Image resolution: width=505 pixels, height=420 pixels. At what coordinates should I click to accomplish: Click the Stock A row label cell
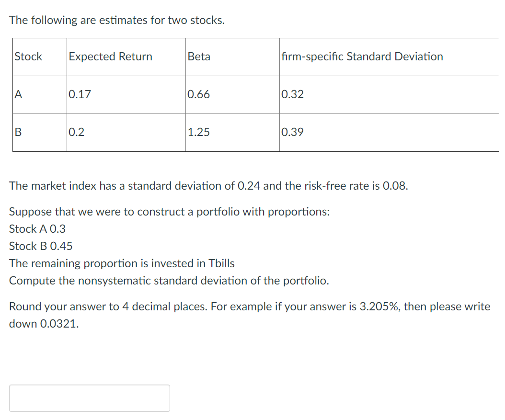click(x=17, y=94)
